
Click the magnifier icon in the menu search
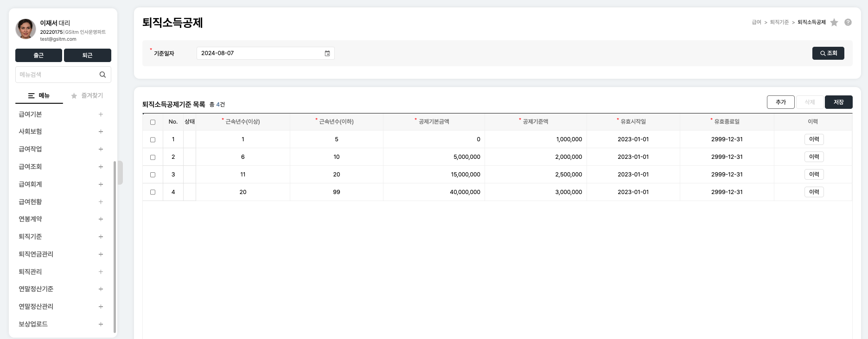pos(102,75)
